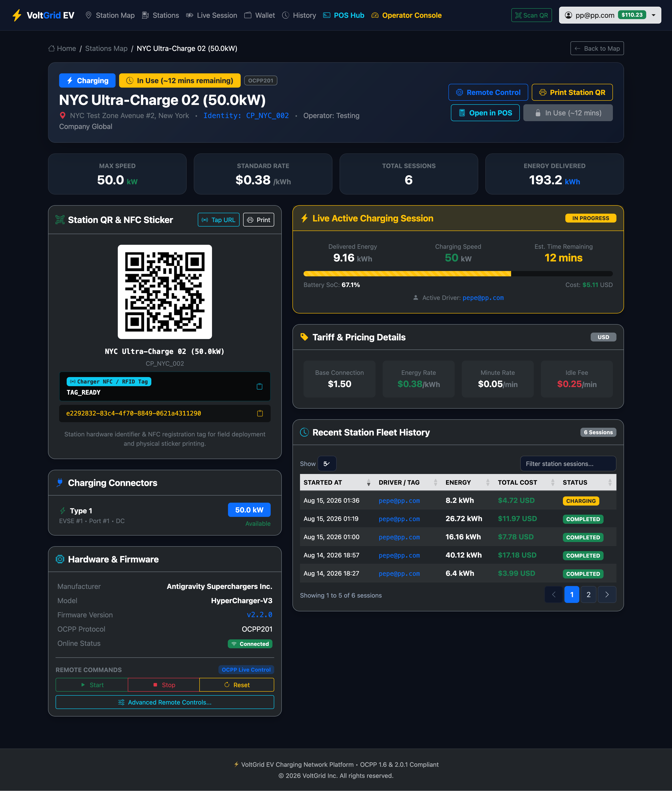Click the Filter station sessions input

point(568,464)
